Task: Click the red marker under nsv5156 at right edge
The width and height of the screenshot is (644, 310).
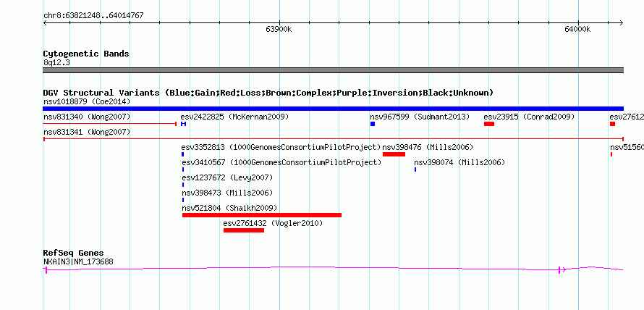Action: point(611,154)
